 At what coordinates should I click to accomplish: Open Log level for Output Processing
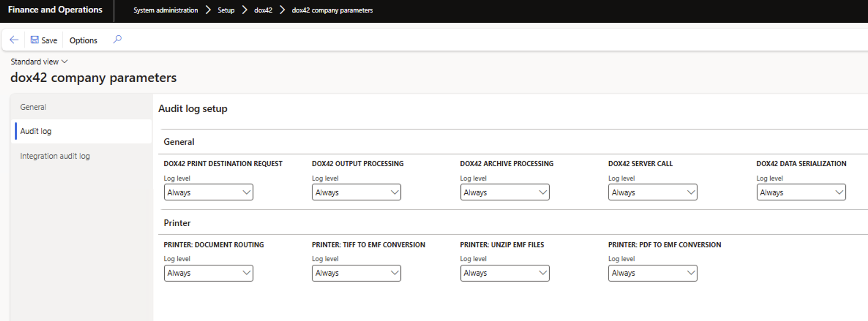click(x=356, y=192)
